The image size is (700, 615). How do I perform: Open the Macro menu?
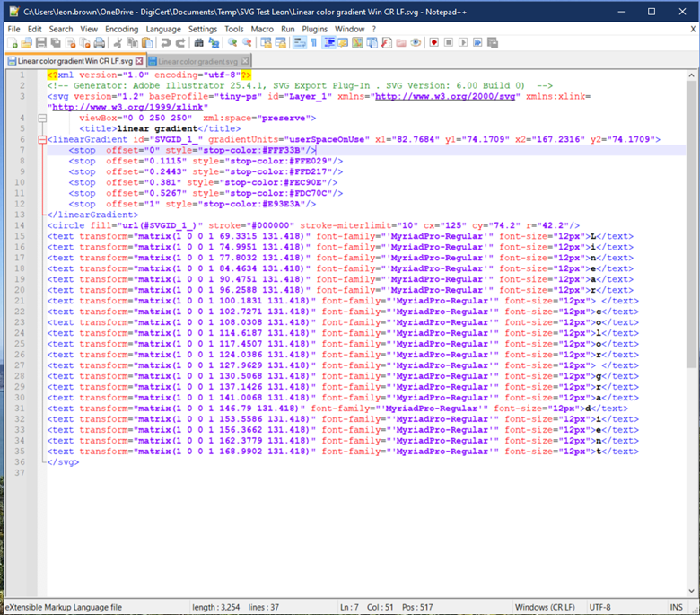262,29
